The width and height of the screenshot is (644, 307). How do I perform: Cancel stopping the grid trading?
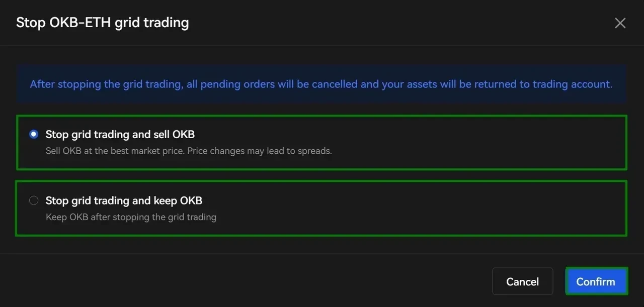click(x=522, y=281)
